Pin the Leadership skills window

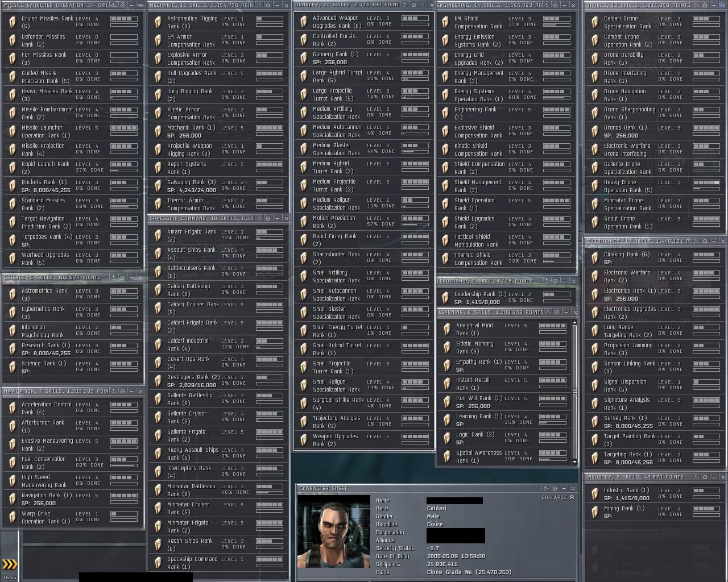tap(555, 281)
